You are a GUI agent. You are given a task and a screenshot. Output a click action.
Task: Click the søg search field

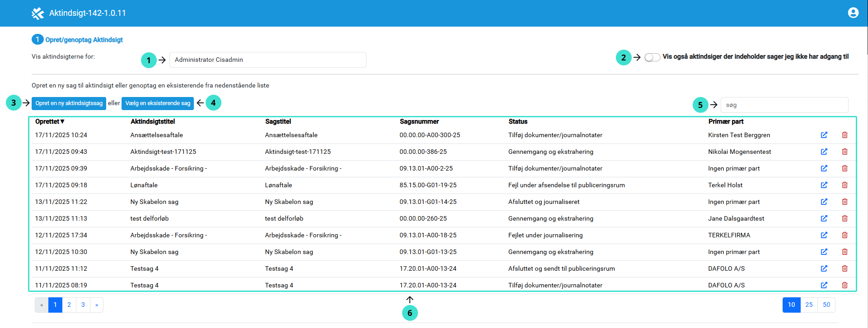coord(784,105)
